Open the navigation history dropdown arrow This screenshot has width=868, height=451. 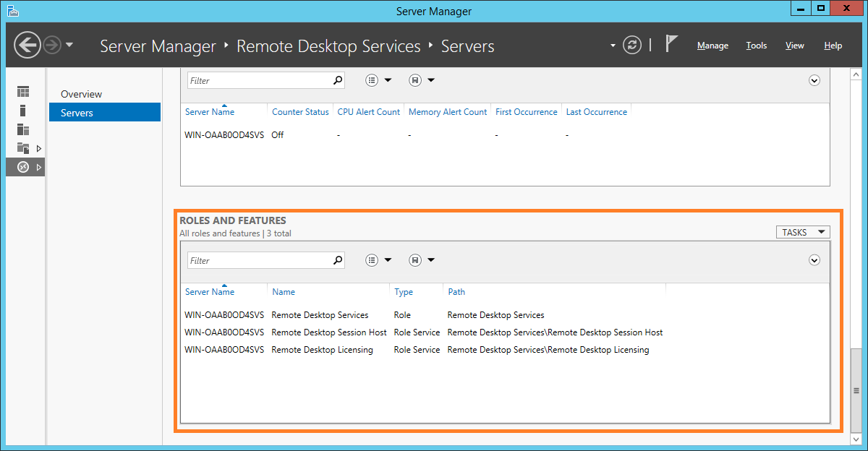coord(69,46)
